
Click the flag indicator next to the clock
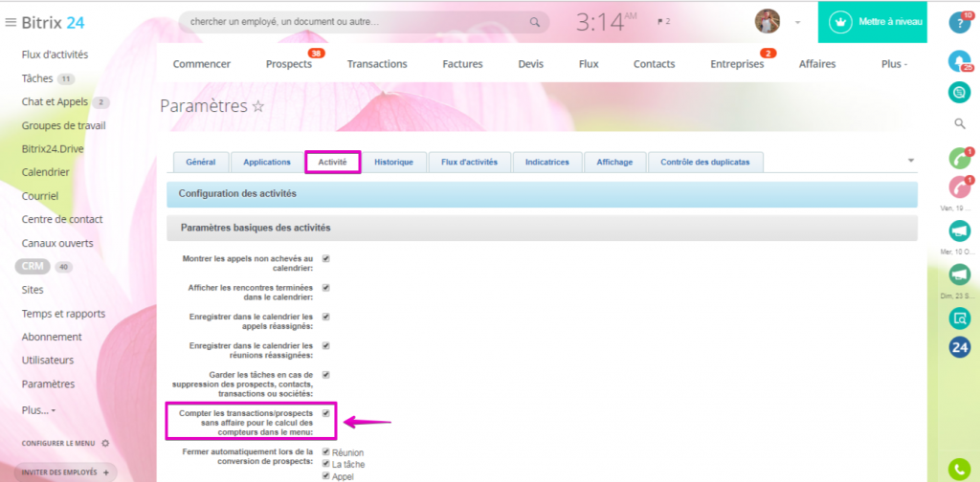click(x=663, y=22)
